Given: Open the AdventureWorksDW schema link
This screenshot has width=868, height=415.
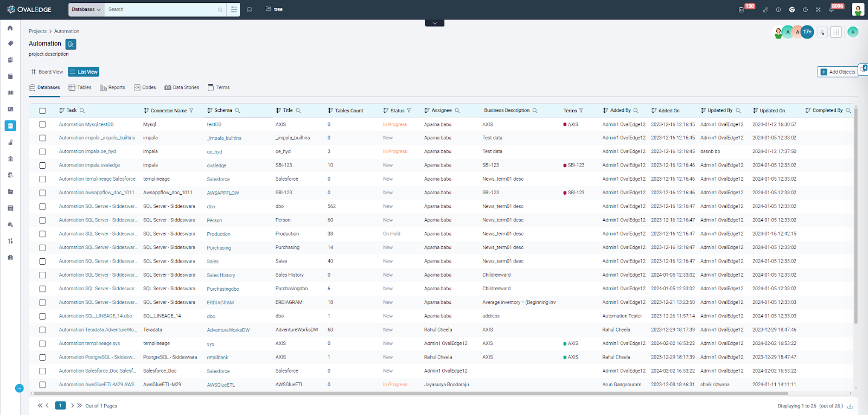Looking at the screenshot, I should (x=228, y=330).
